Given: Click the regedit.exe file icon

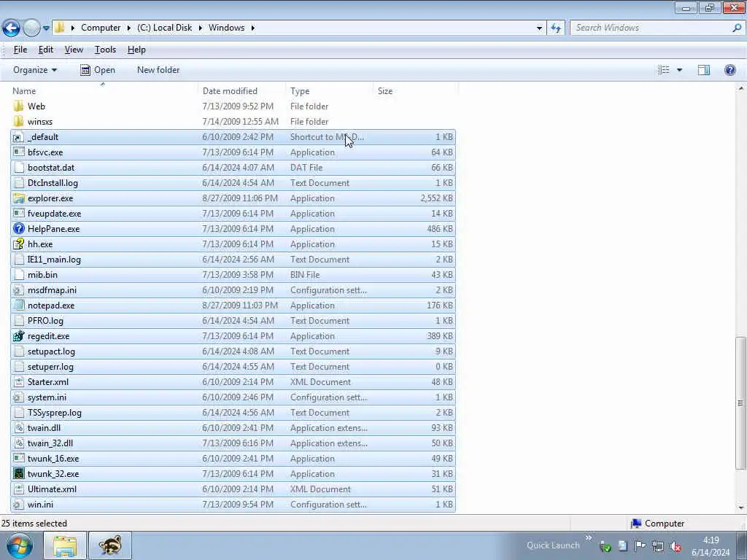Looking at the screenshot, I should 18,335.
